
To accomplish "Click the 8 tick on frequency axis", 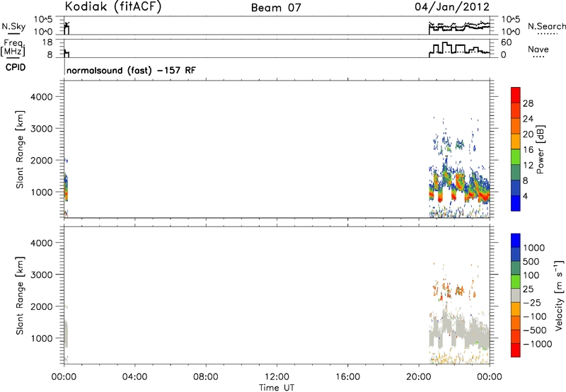I will tap(50, 55).
